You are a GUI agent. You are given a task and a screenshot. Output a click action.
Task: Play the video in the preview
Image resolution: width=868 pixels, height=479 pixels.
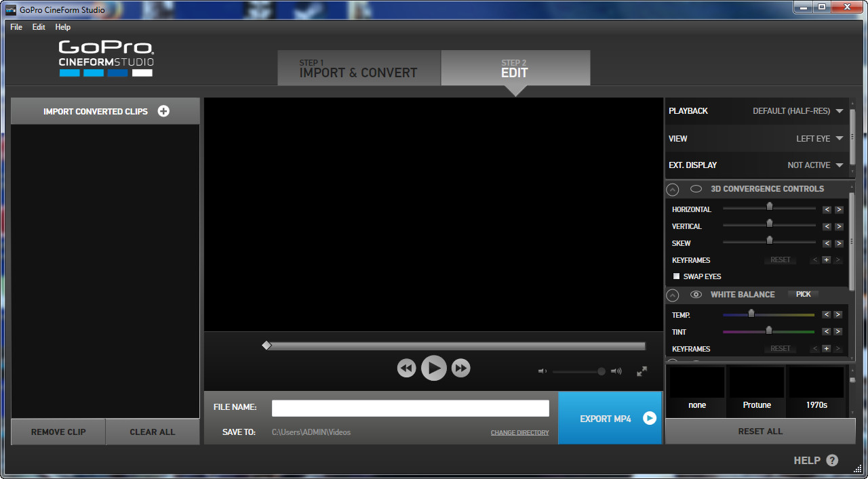434,368
